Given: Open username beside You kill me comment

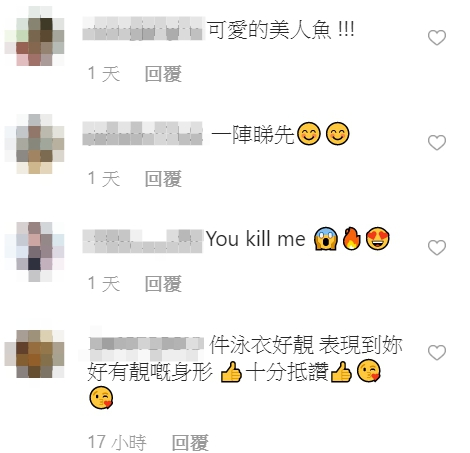Looking at the screenshot, I should (143, 241).
